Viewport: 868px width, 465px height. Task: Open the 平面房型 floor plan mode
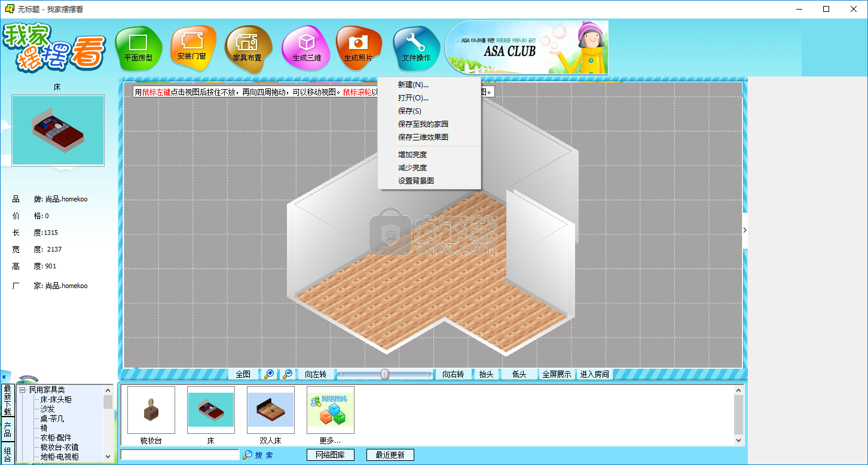click(x=138, y=49)
